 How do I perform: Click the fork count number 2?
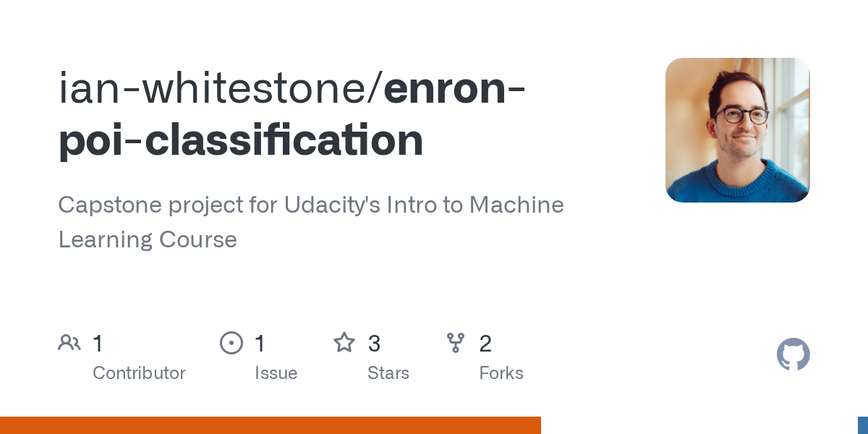(485, 344)
